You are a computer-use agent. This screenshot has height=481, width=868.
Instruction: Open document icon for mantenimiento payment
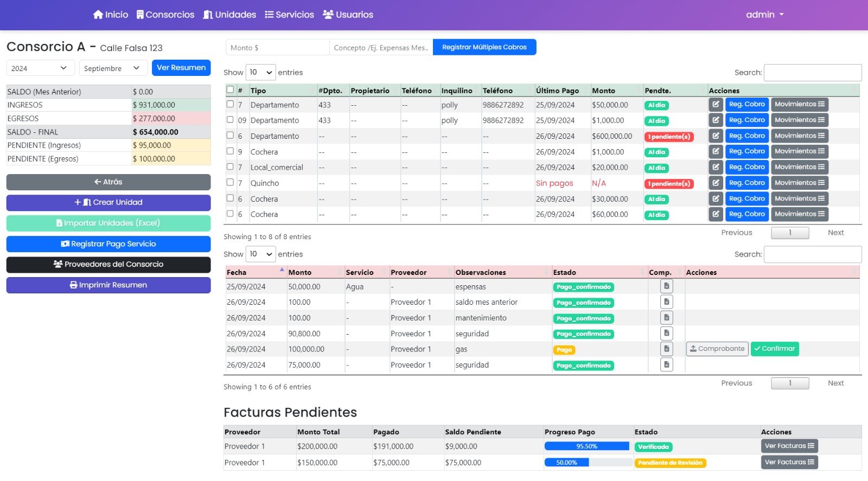click(x=666, y=318)
